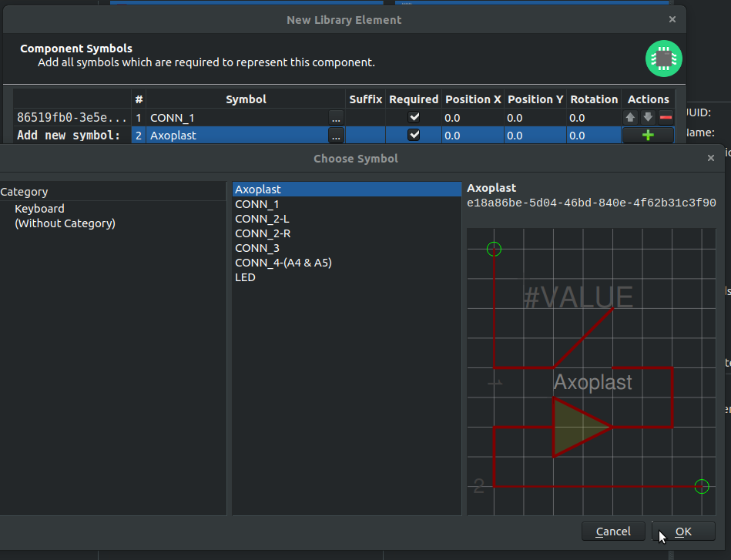Click the CONN_1 symbol name cell
731x560 pixels.
tap(238, 118)
